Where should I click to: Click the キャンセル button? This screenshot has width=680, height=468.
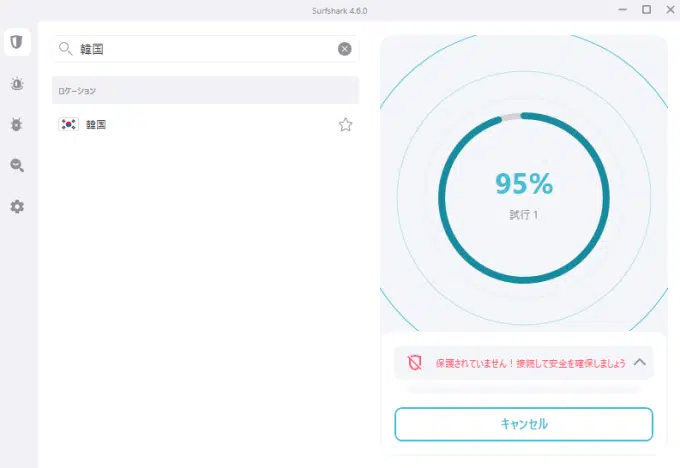coord(523,424)
